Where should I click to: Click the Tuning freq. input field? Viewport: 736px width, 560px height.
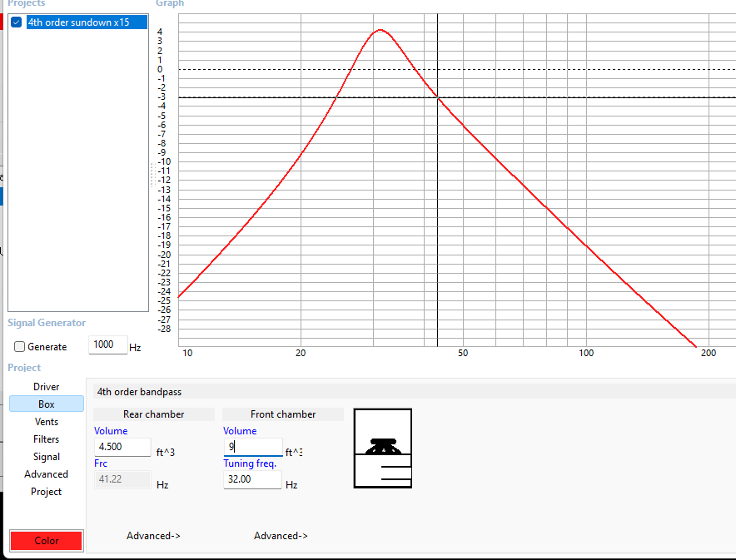point(252,479)
